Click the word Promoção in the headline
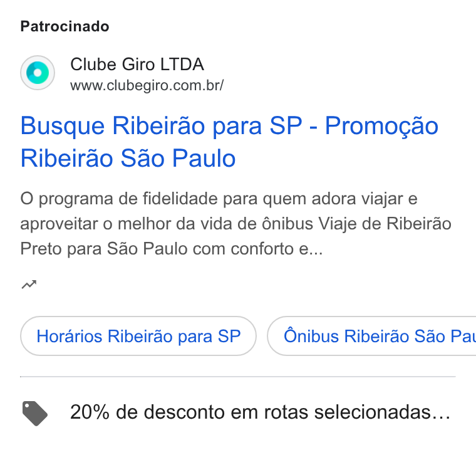The width and height of the screenshot is (476, 450). (x=381, y=126)
